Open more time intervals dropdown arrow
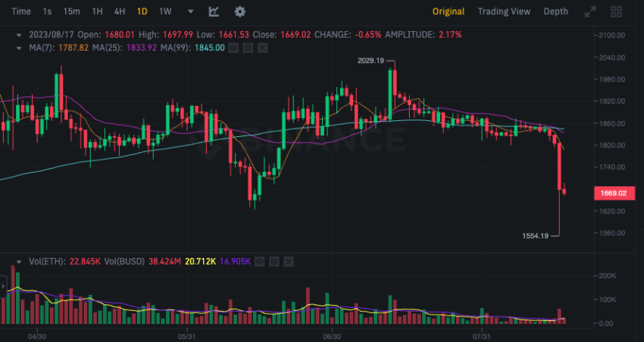This screenshot has height=342, width=644. 191,11
